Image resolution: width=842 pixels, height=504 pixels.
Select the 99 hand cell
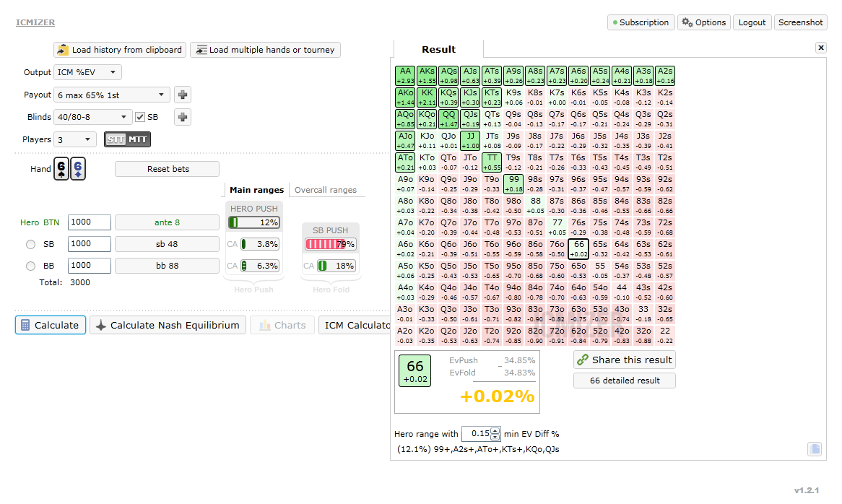(513, 184)
